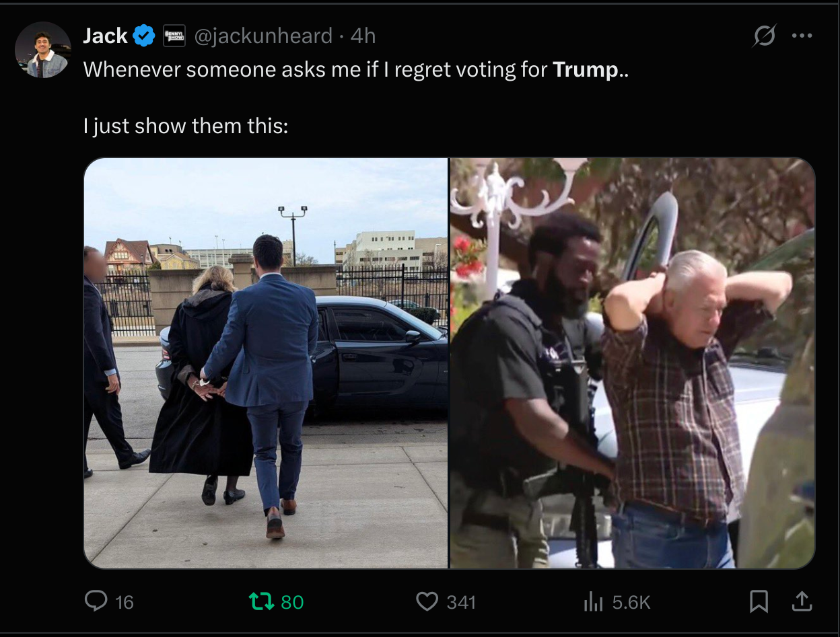Click the reply speech bubble icon

(x=96, y=601)
